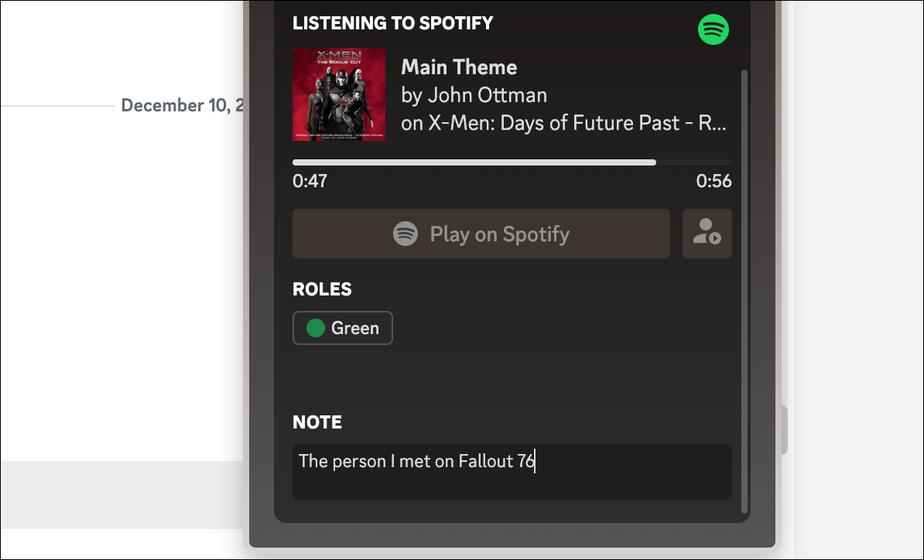Click the X-Men: Days of Future Past album name
The image size is (924, 560).
577,122
